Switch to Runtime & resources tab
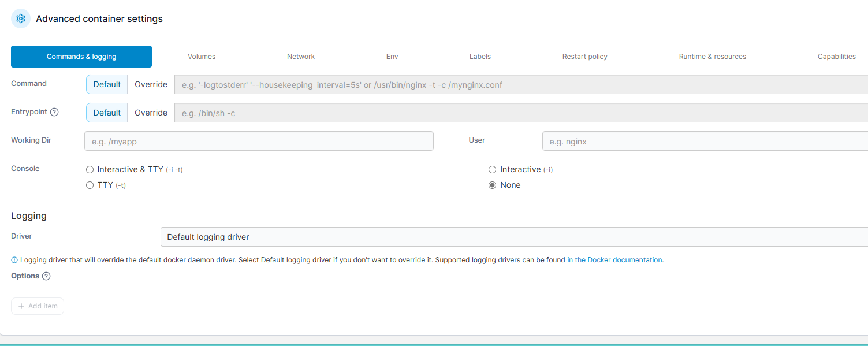Viewport: 868px width, 346px height. tap(712, 57)
